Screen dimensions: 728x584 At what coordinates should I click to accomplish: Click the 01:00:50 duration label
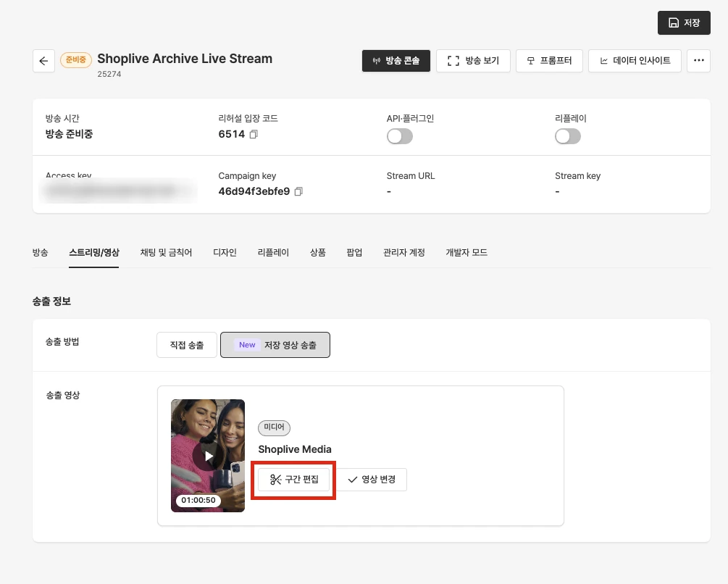click(198, 500)
